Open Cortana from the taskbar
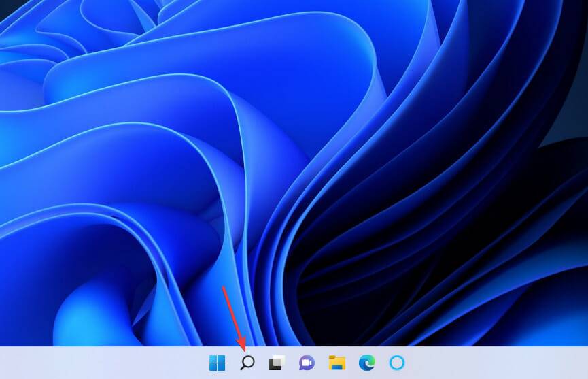 396,363
